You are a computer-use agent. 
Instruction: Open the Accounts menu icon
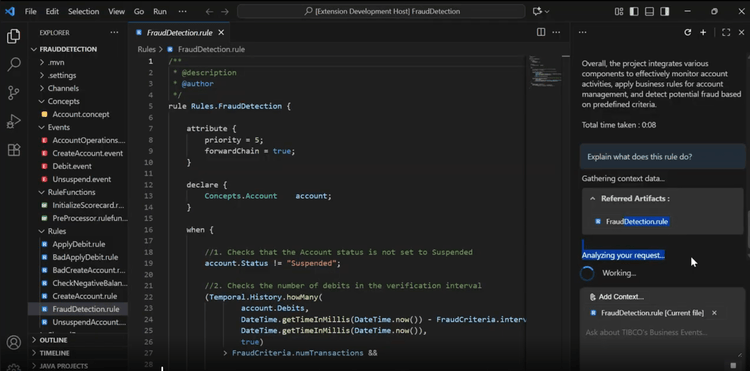pyautogui.click(x=13, y=342)
